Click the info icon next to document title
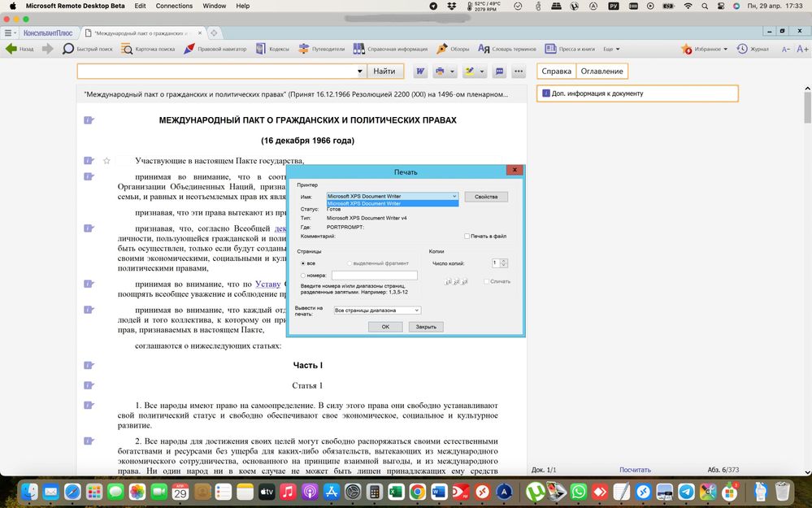This screenshot has height=508, width=812. [89, 120]
